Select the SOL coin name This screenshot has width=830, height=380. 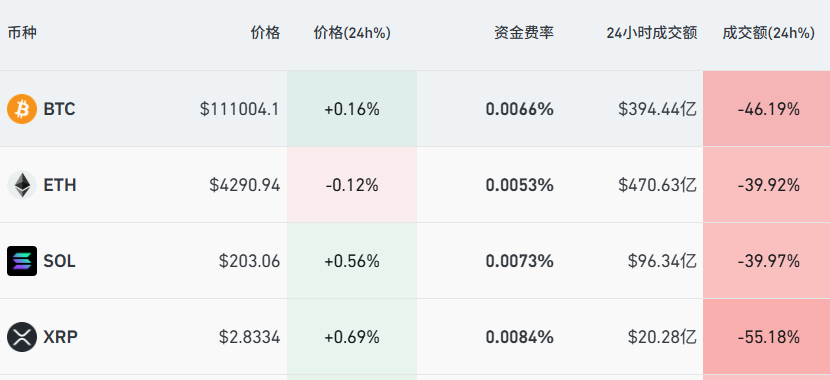point(59,261)
